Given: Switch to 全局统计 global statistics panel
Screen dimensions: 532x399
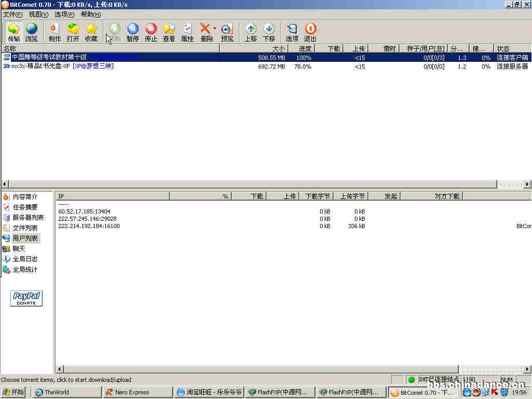Looking at the screenshot, I should pos(25,270).
